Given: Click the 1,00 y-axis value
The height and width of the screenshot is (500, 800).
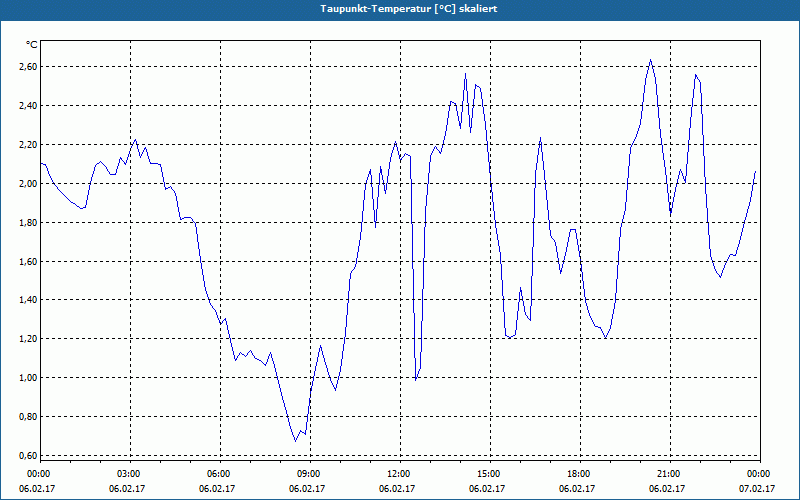Looking at the screenshot, I should [28, 378].
